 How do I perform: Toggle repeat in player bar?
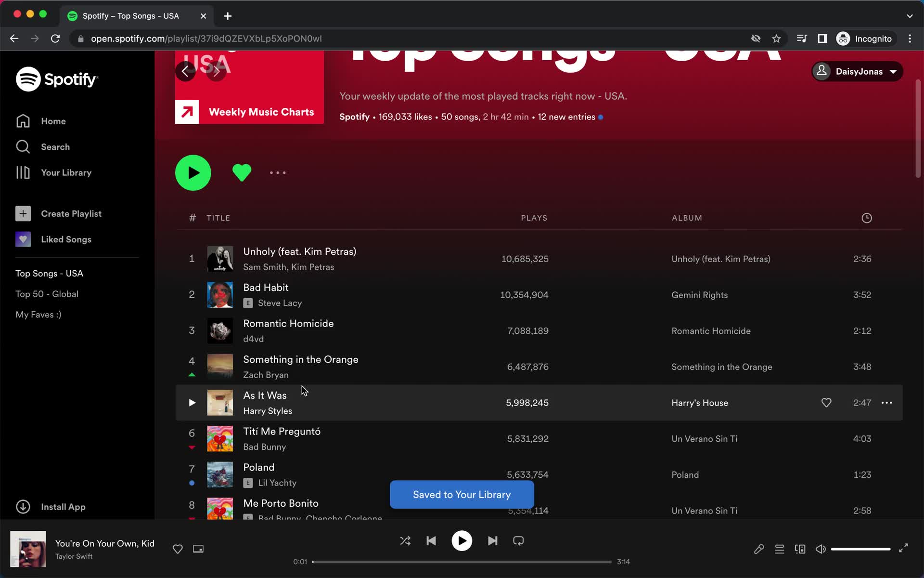(x=518, y=541)
